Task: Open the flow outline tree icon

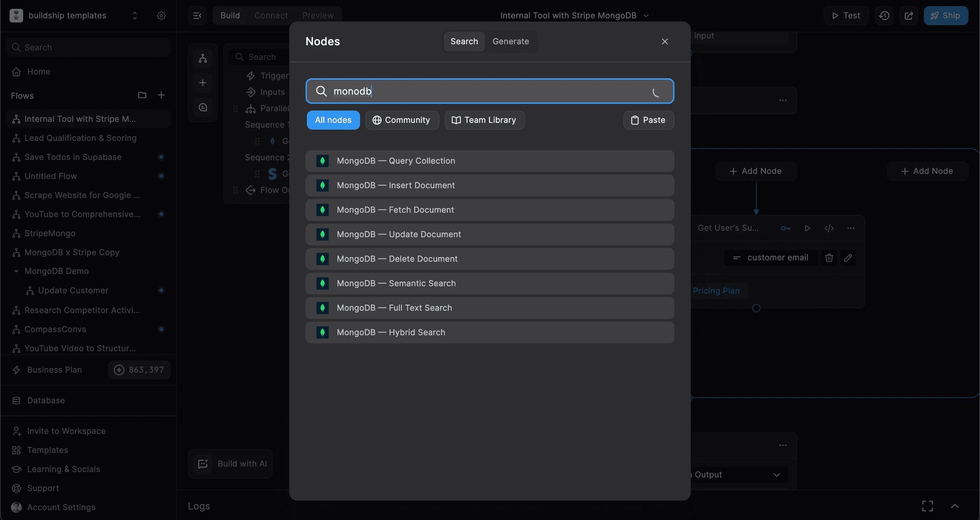Action: click(x=203, y=58)
